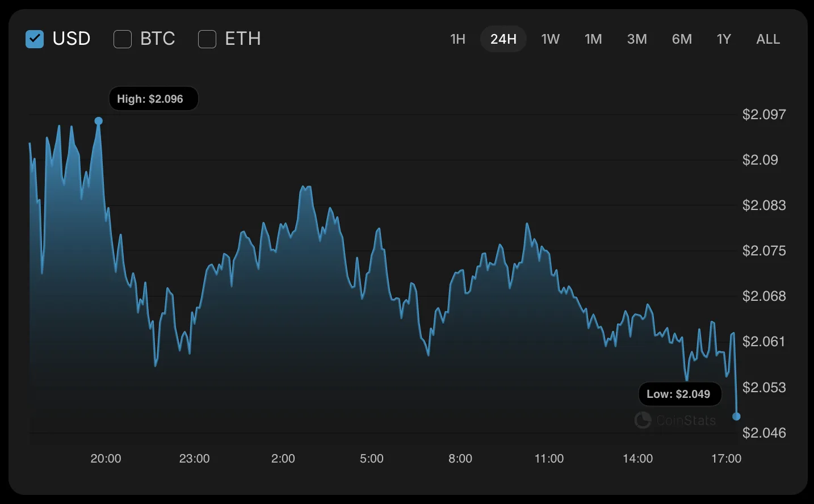Enable the BTC price comparison

point(123,39)
